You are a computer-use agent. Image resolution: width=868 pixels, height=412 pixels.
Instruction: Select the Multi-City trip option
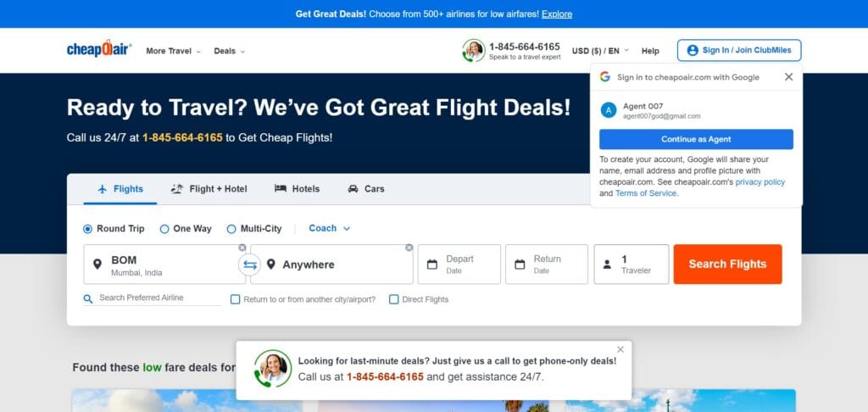coord(254,229)
